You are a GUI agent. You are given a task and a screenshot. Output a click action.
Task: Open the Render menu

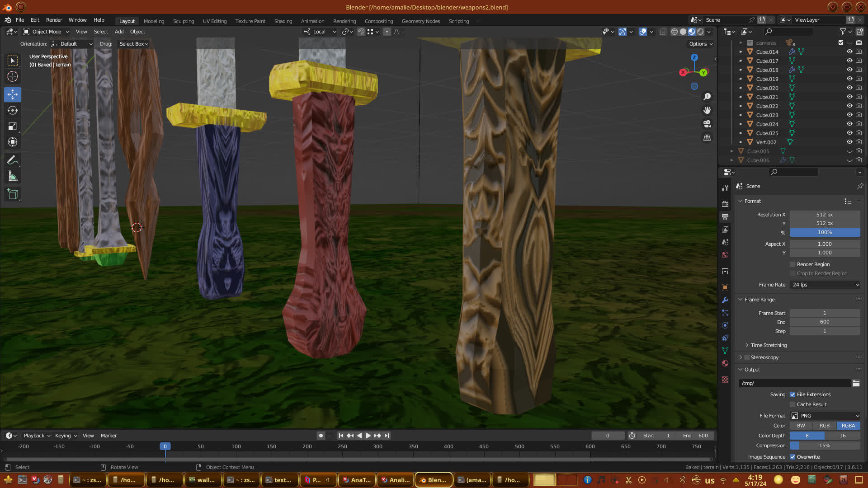pyautogui.click(x=54, y=20)
